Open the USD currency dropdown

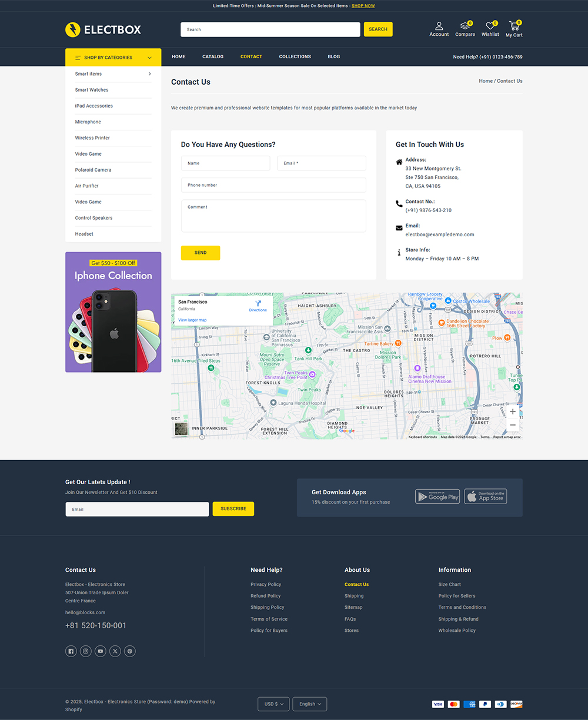[273, 704]
